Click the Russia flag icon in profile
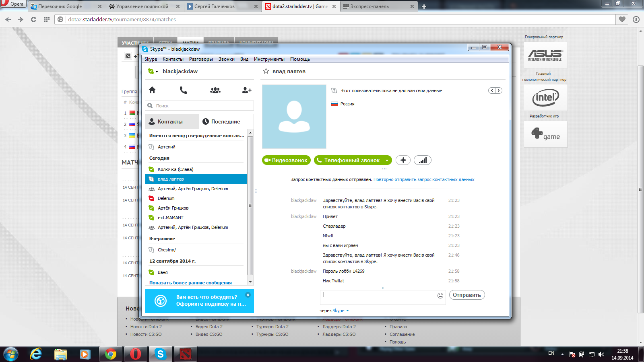This screenshot has height=362, width=644. point(334,104)
